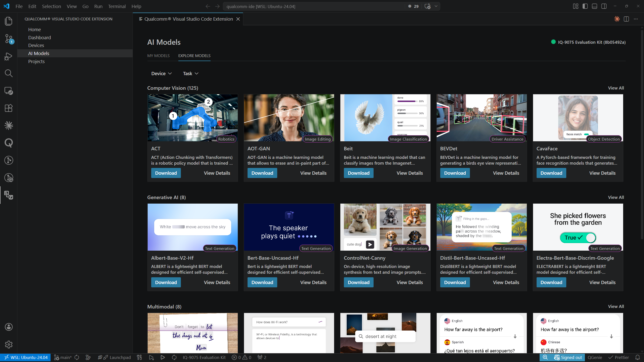Click errors and warnings count in status bar

coord(242,357)
